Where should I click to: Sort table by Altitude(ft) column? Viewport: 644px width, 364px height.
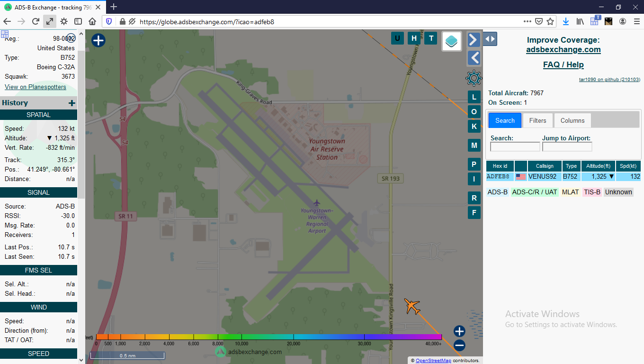click(x=598, y=166)
